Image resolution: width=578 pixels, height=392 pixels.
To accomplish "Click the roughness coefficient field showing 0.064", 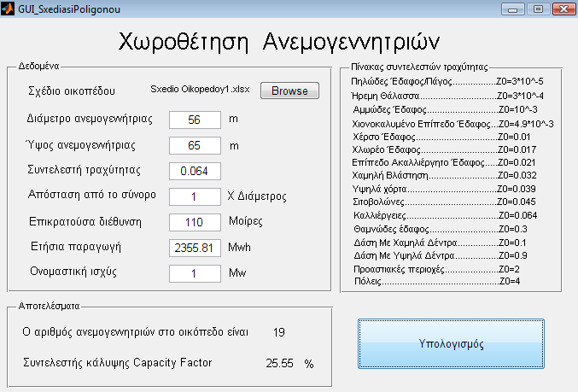I will point(195,171).
